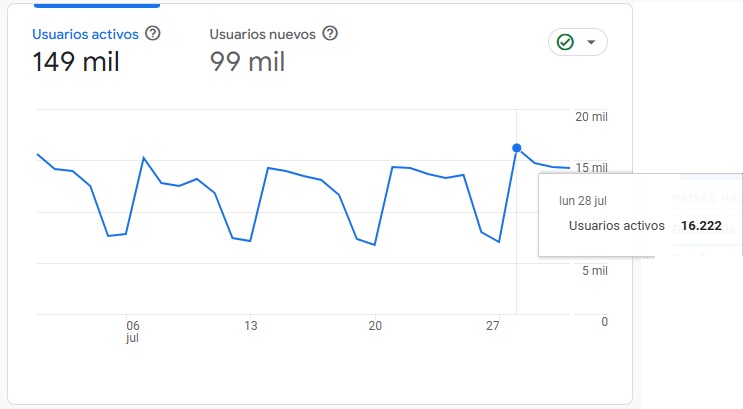Click the 16.222 value in the tooltip
The width and height of the screenshot is (743, 409).
(701, 226)
